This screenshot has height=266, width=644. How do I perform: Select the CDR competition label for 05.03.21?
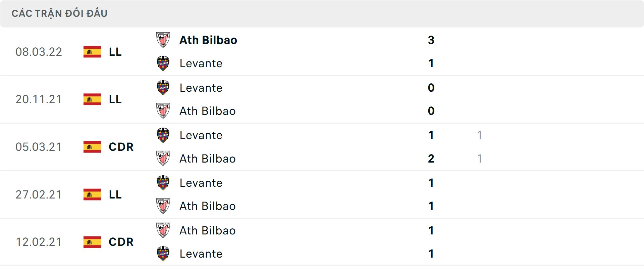[121, 147]
